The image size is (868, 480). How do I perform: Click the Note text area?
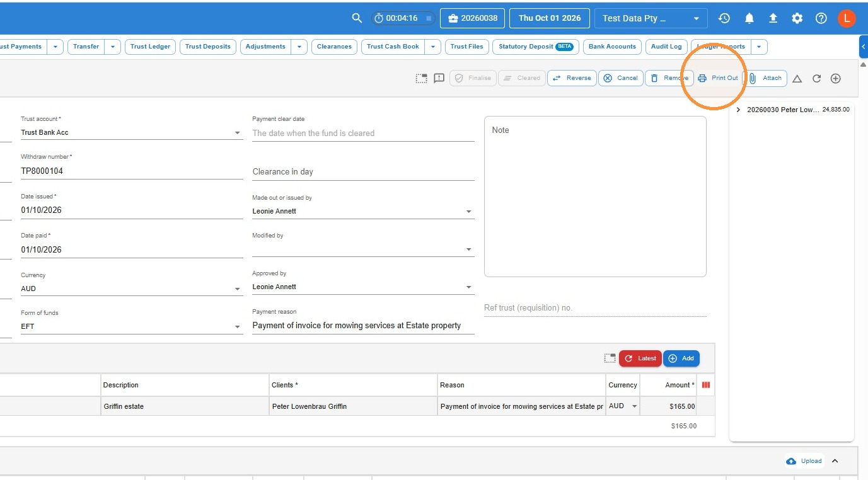click(595, 197)
